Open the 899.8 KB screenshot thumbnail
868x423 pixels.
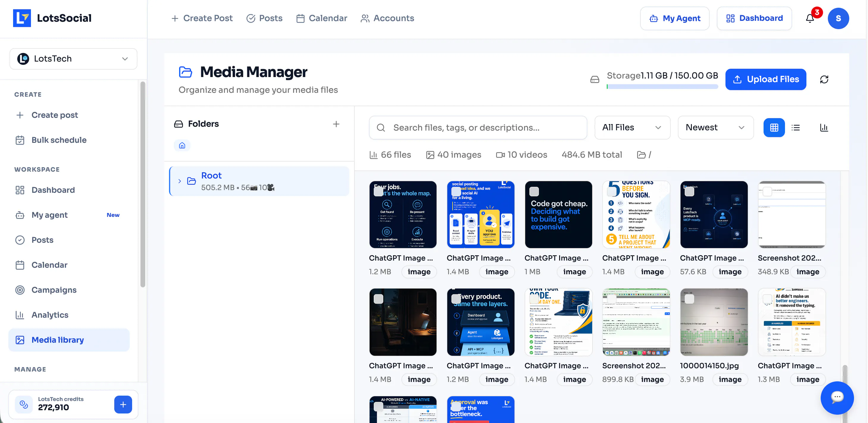[x=636, y=322]
